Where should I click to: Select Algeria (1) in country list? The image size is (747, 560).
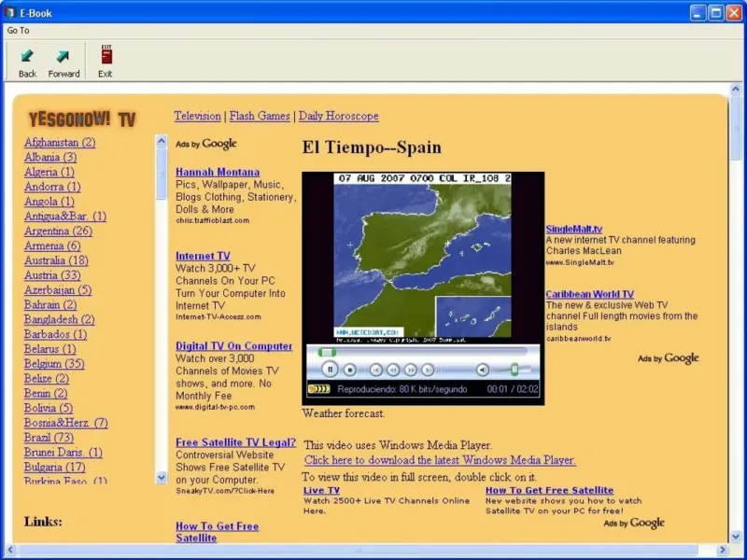tap(49, 172)
